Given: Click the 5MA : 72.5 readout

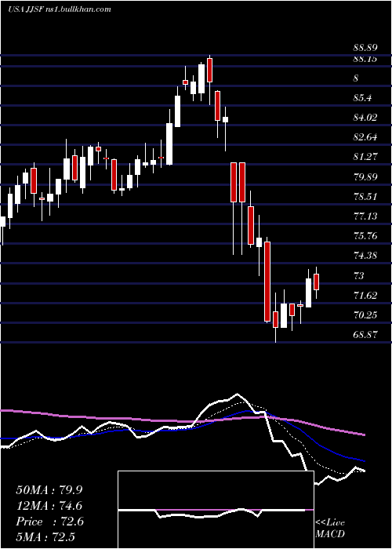Looking at the screenshot, I should point(45,536).
